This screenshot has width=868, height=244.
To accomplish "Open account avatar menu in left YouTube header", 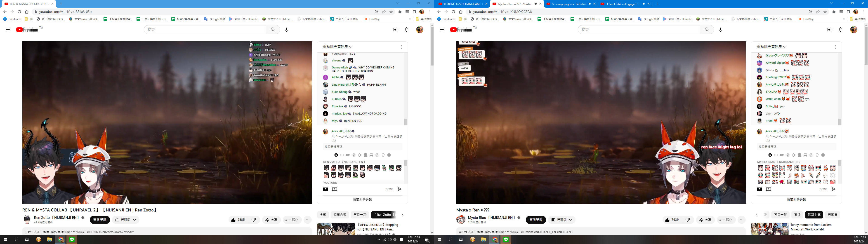I will click(x=420, y=30).
